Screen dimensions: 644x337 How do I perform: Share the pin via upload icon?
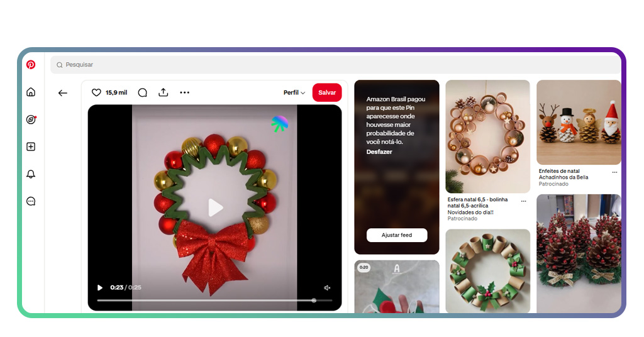click(164, 92)
